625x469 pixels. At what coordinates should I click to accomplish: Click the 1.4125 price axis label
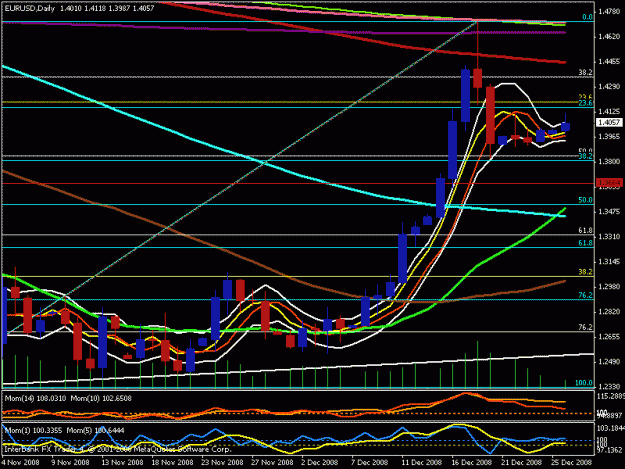[609, 112]
